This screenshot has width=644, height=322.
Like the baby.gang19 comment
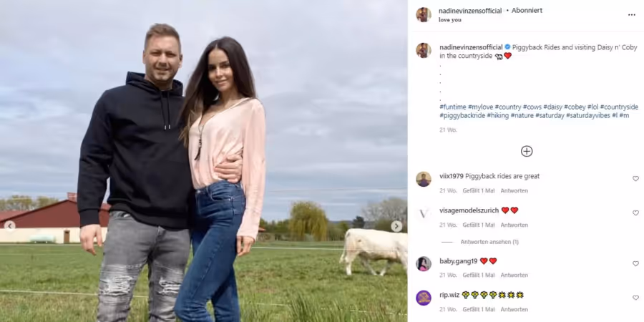[635, 263]
